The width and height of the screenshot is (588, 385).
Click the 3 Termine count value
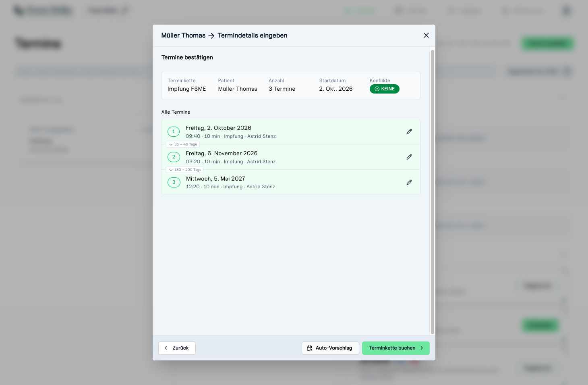point(282,89)
